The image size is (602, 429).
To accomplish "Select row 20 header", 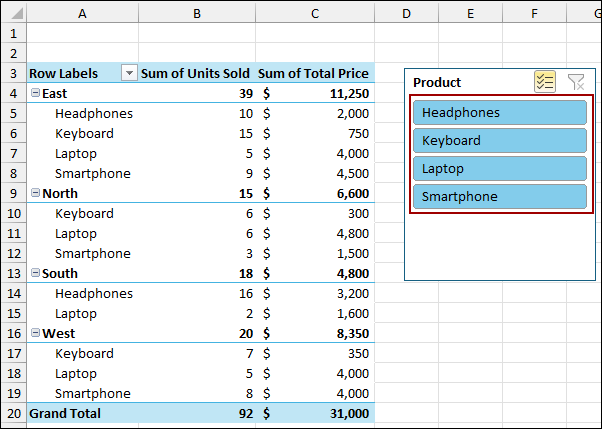I will [12, 413].
